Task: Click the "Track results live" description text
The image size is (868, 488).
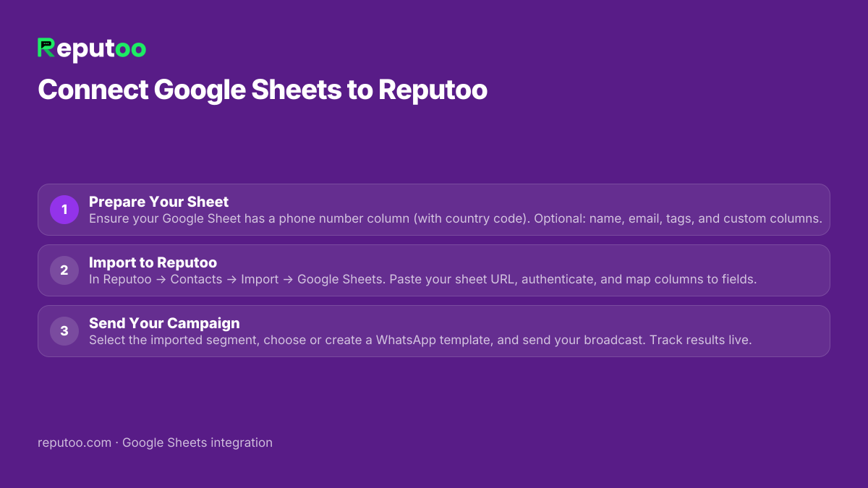Action: pos(420,340)
